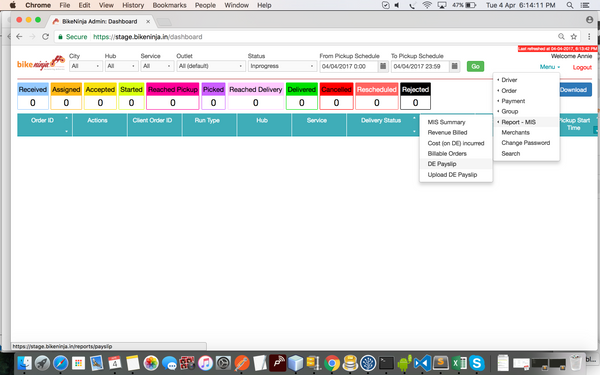Screen dimensions: 600x375
Task: Click the zoom magnifier in the address bar
Action: (561, 37)
